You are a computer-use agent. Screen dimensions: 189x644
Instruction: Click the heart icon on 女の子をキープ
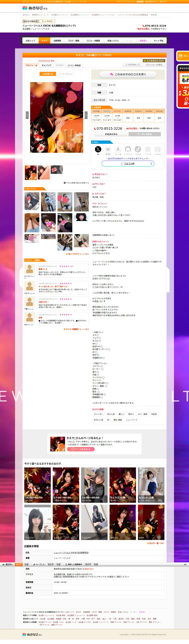point(126,65)
